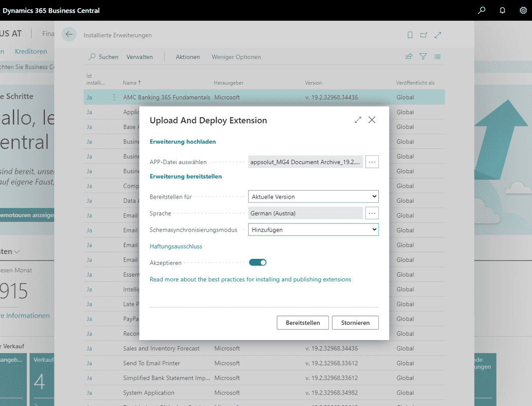Click the share icon in list toolbar
Image resolution: width=532 pixels, height=406 pixels.
409,57
